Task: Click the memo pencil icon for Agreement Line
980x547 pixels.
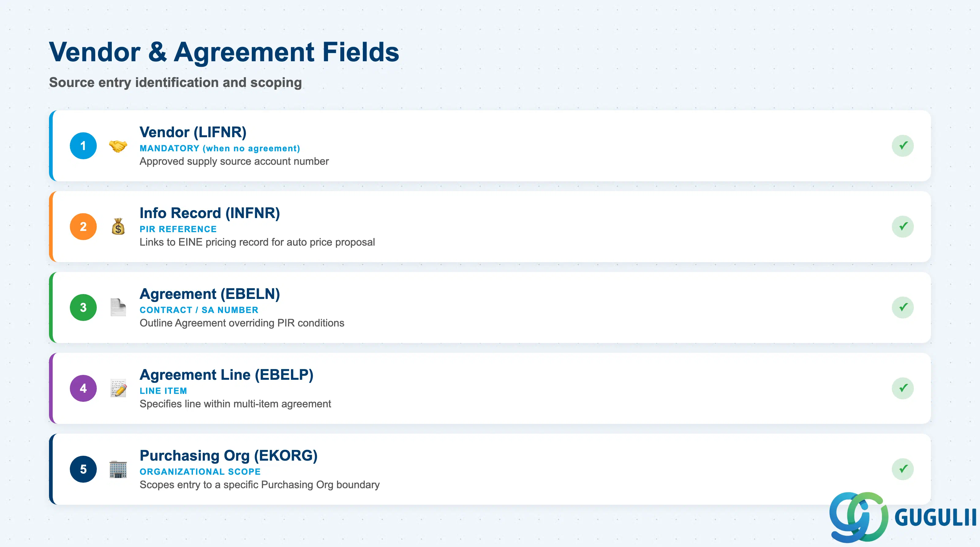Action: tap(118, 388)
